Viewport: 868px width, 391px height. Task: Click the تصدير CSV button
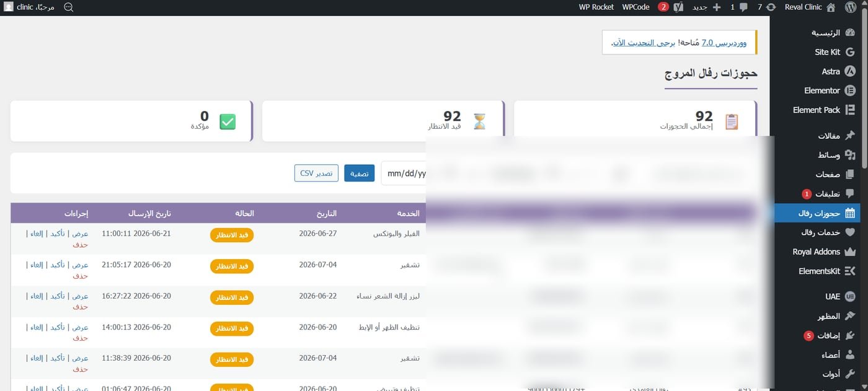(316, 174)
